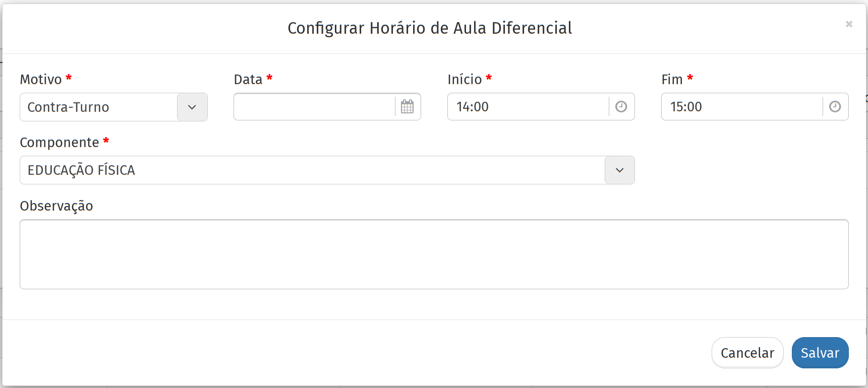Click the Motivo field label
The image size is (868, 388).
(x=41, y=80)
